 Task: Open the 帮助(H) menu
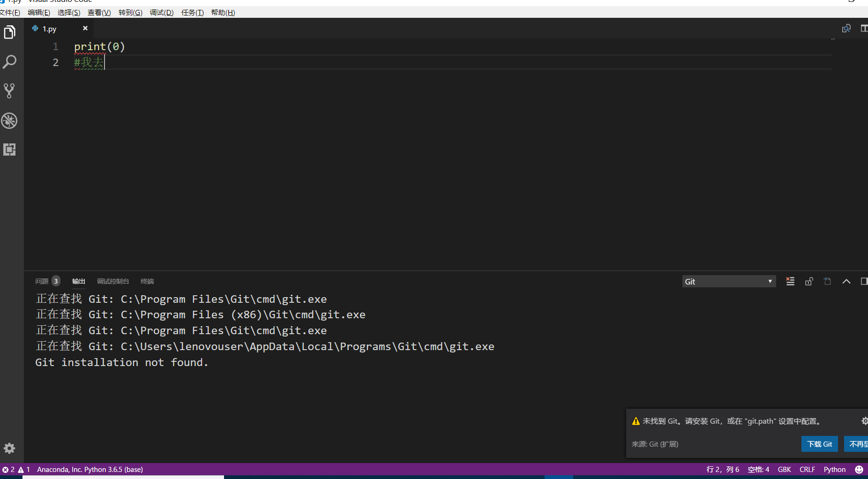pos(223,13)
